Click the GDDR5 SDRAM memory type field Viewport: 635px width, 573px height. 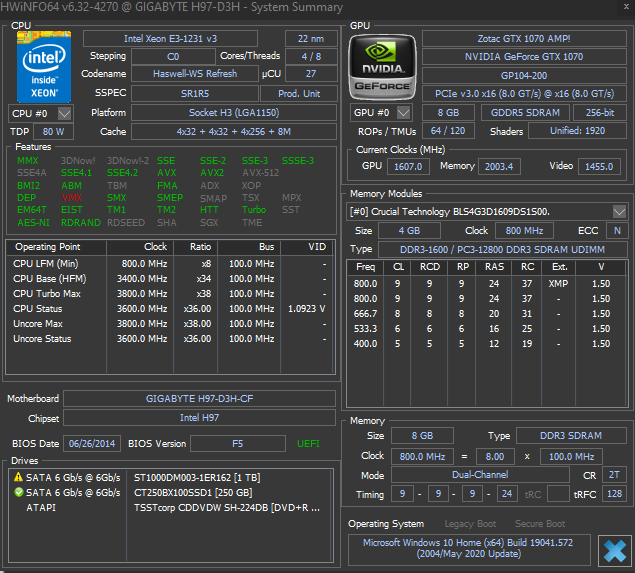525,113
